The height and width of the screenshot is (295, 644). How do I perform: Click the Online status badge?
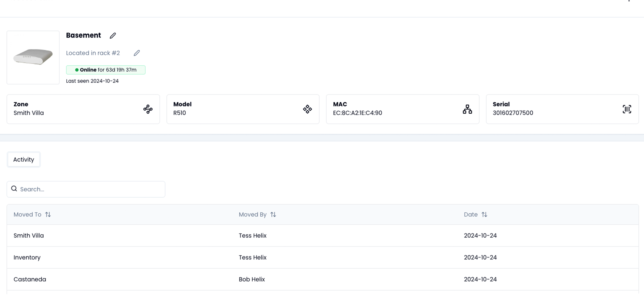tap(106, 70)
